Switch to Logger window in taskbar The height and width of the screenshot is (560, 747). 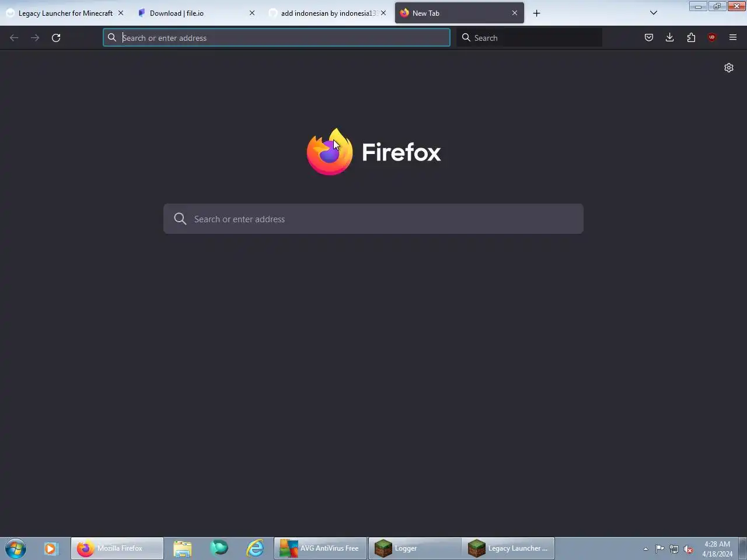click(414, 548)
